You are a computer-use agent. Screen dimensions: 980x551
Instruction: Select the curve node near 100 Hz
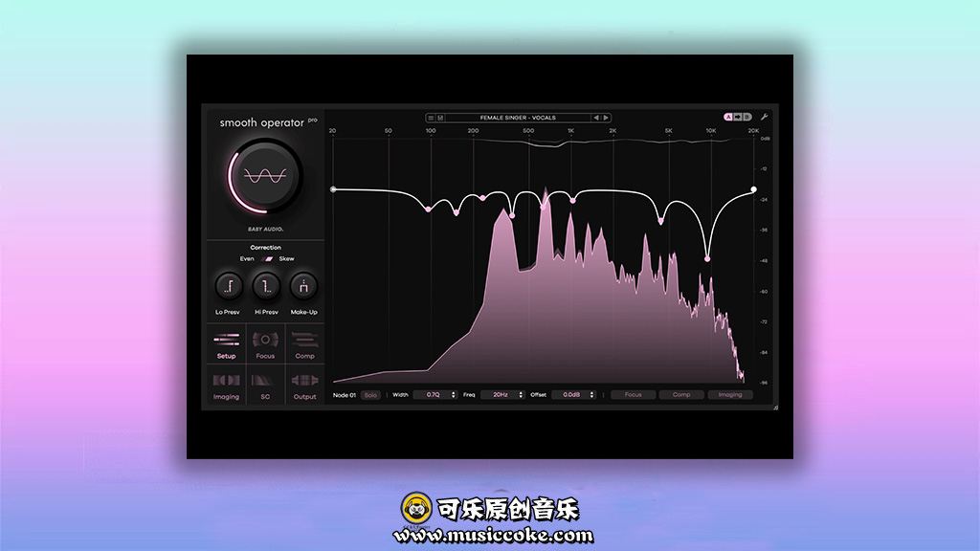coord(428,209)
